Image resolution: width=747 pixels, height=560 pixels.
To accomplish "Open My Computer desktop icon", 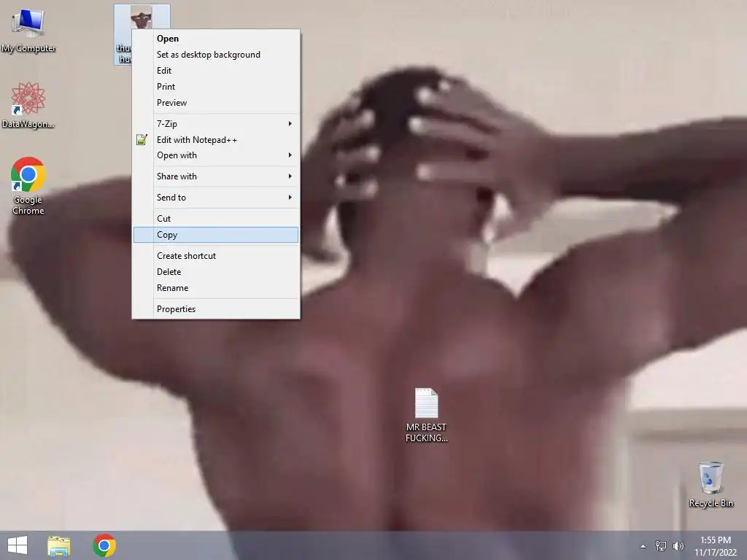I will [x=28, y=31].
